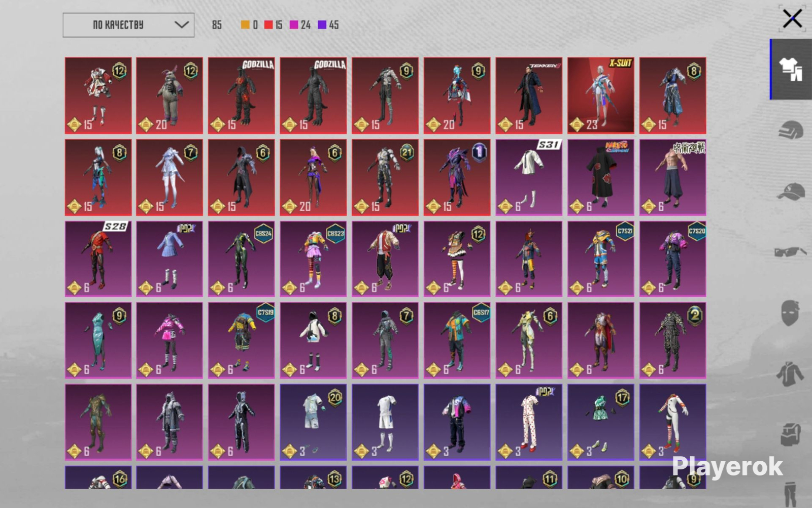Select the C7S20 purple jacket outfit

[x=672, y=259]
